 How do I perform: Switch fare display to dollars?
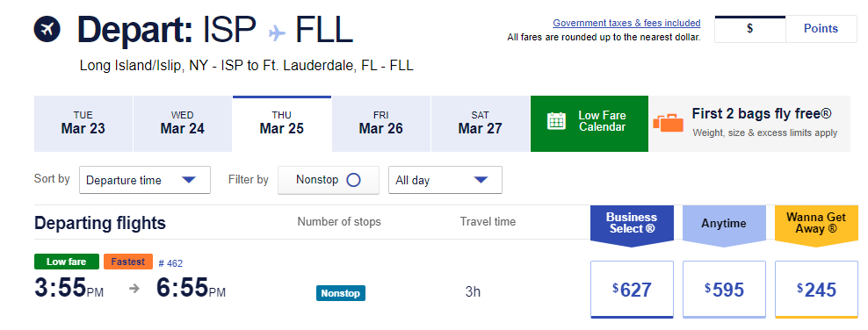pos(750,29)
